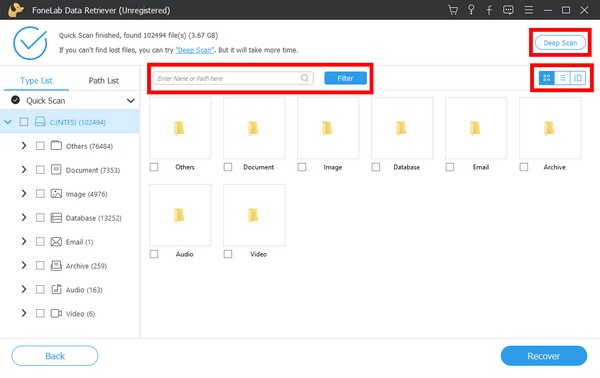Viewport: 600px width, 378px height.
Task: Tick the checkbox under Image thumbnail
Action: point(302,167)
